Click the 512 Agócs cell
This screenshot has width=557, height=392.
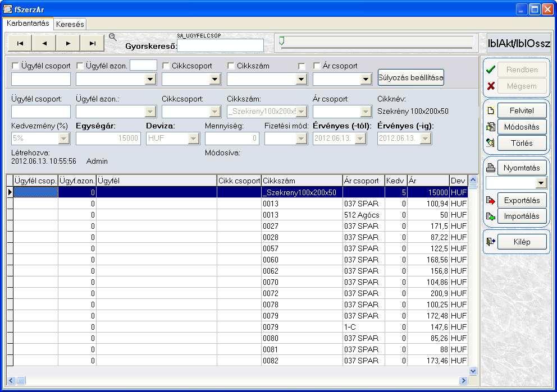tap(363, 215)
